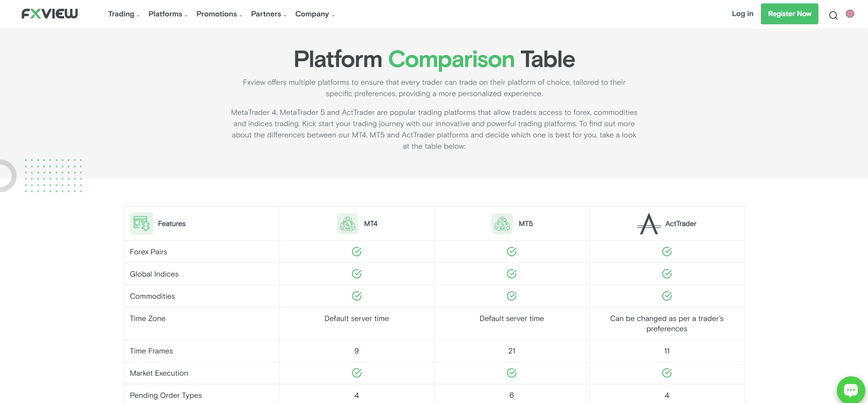Screen dimensions: 868x403
Task: Click the Log in link
Action: [x=742, y=14]
